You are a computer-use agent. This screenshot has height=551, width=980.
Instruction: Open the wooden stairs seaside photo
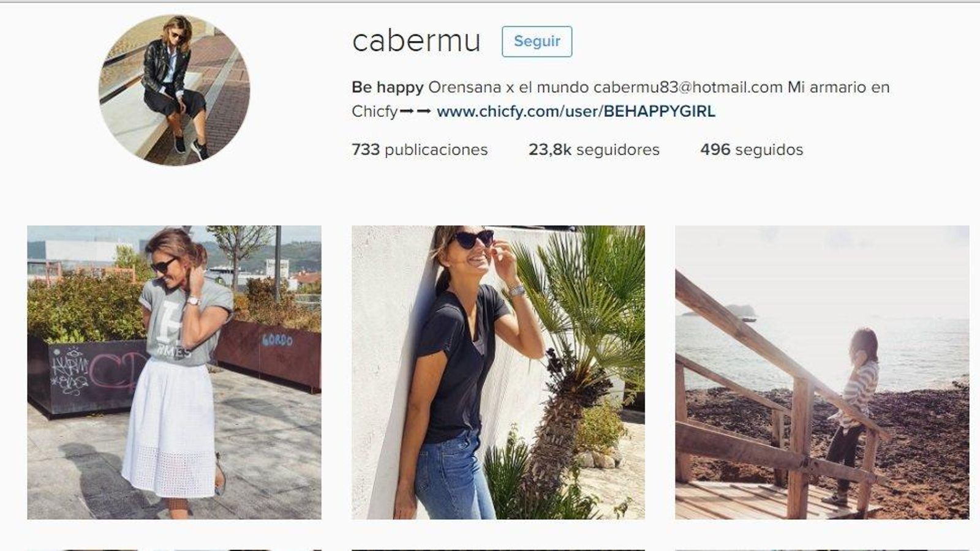tap(822, 372)
